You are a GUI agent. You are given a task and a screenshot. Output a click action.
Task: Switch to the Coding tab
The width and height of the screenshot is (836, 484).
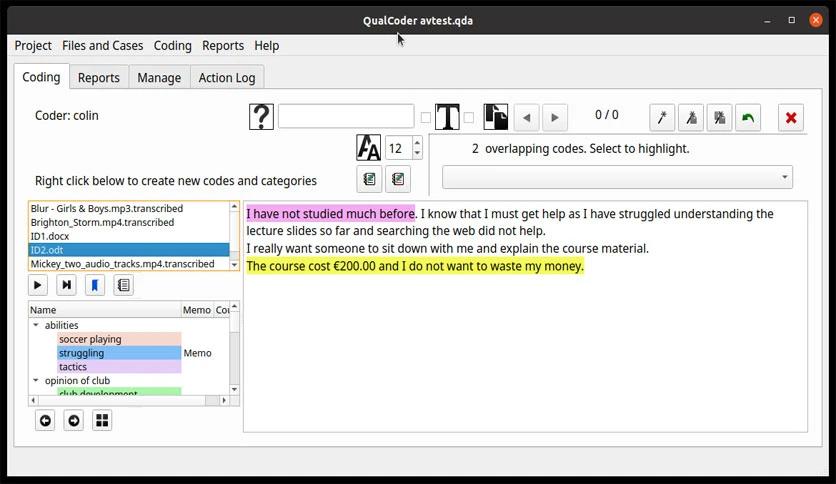click(41, 77)
